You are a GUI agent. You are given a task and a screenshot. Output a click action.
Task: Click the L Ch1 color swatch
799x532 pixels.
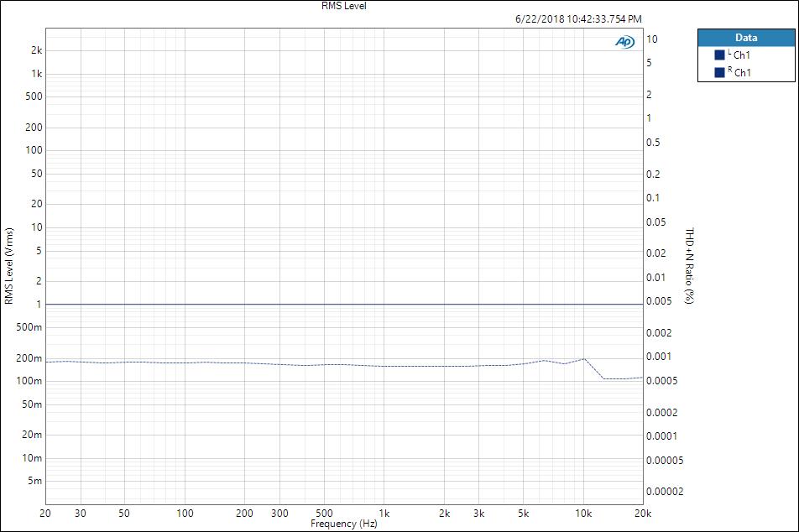719,55
